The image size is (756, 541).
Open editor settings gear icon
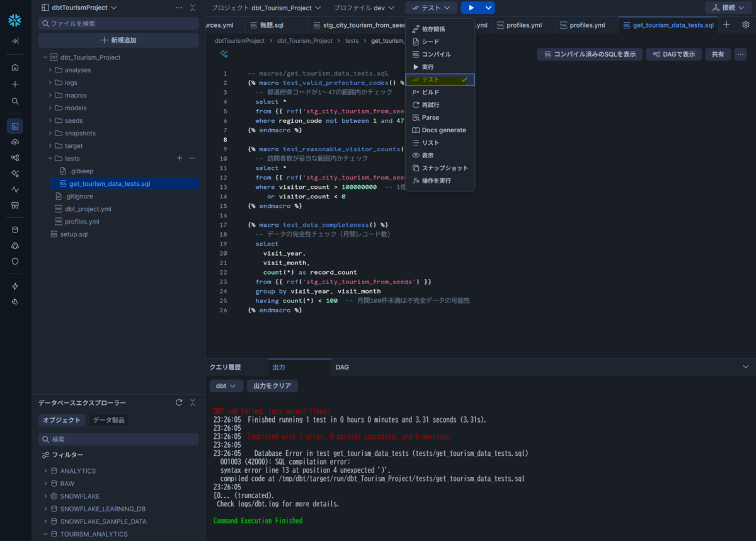point(746,25)
